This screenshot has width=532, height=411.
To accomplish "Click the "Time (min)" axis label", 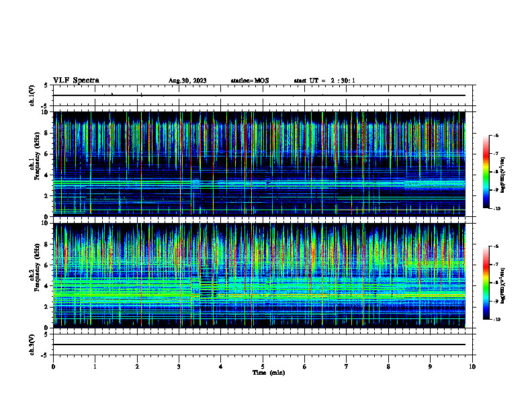I will 269,373.
